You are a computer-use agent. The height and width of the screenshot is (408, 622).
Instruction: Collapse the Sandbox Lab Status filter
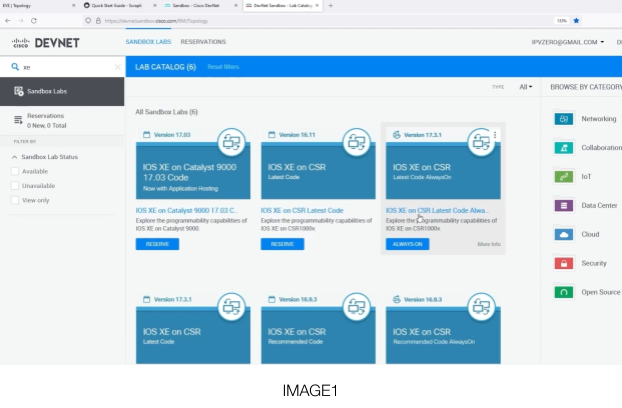pos(15,157)
